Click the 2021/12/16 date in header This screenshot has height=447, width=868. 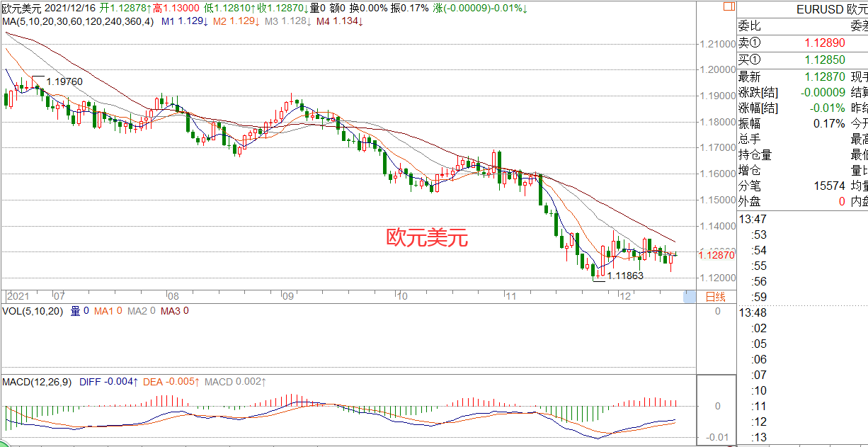71,9
